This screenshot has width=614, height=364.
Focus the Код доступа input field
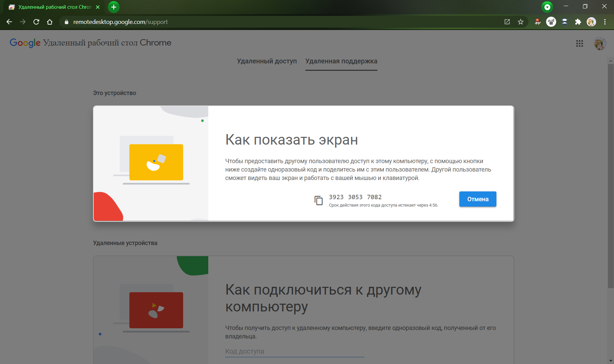(294, 351)
